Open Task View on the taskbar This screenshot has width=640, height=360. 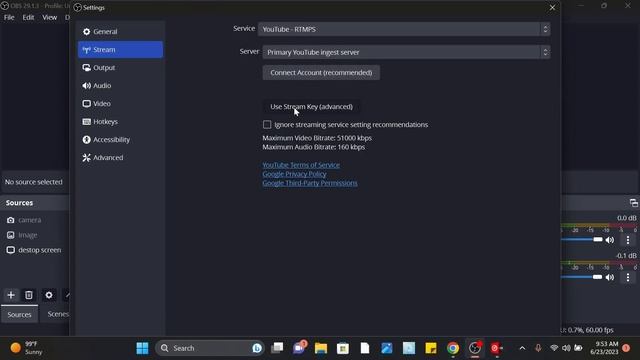[277, 348]
